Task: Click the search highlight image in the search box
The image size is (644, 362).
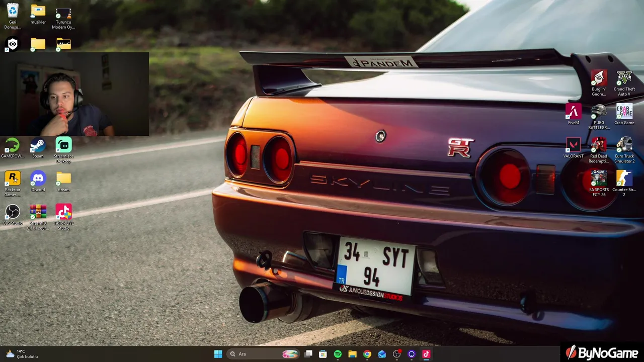Action: (290, 354)
